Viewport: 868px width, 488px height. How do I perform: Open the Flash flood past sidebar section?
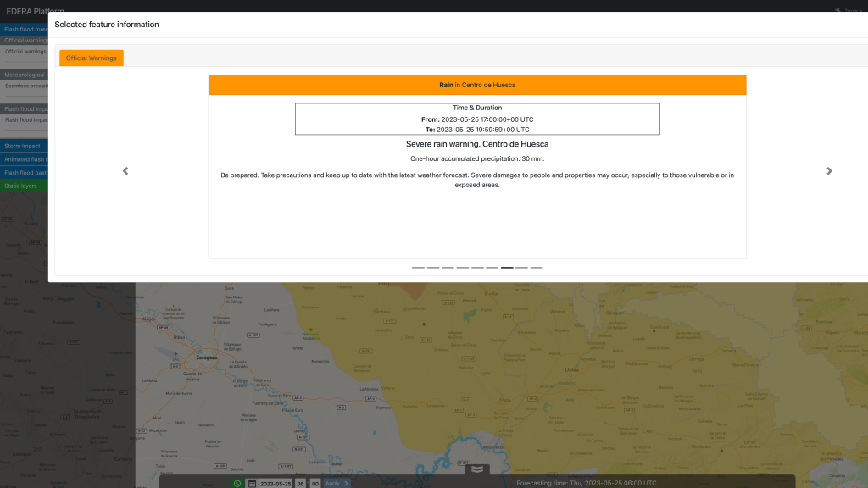pos(24,172)
